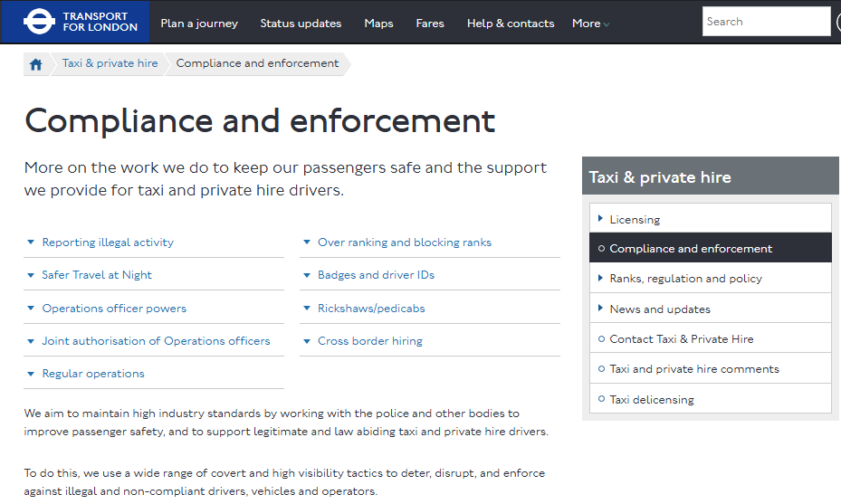Expand Badges and driver IDs section
Screen dimensions: 841x504
coord(376,275)
